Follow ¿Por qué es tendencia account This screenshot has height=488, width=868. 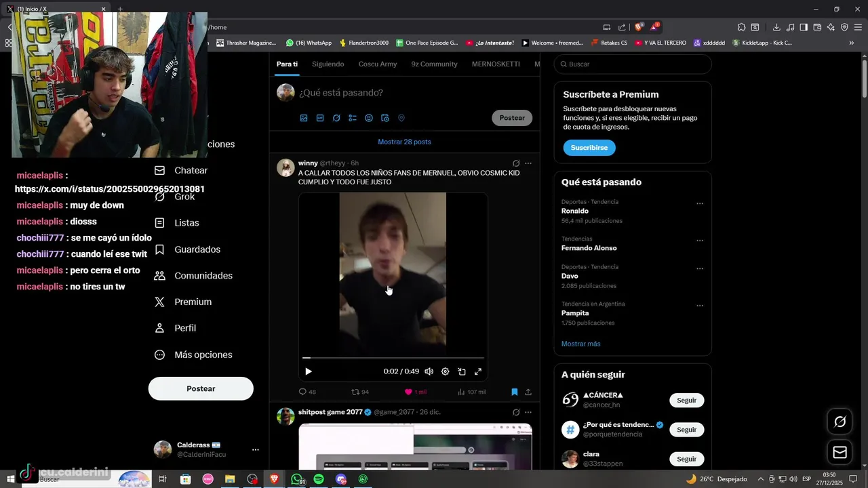(686, 430)
